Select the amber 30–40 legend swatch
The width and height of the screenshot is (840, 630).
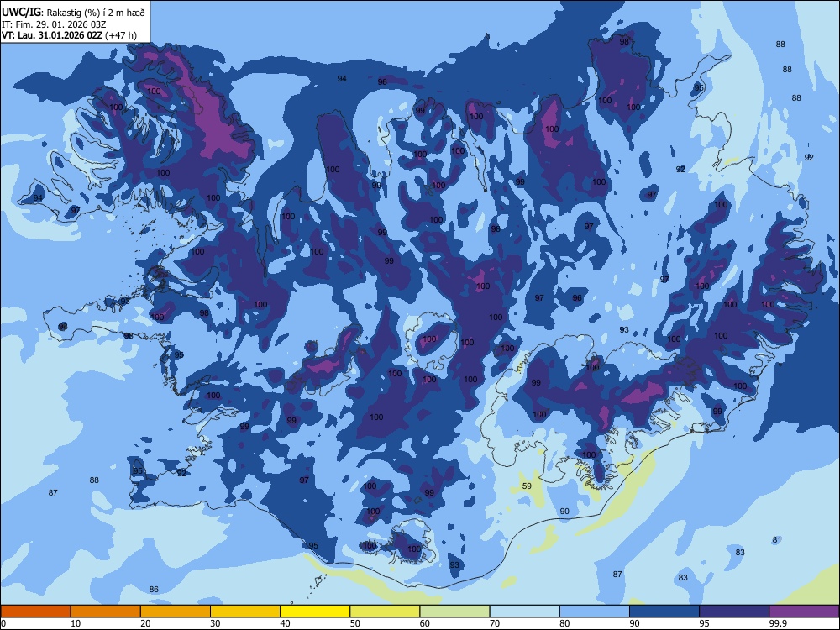[x=245, y=612]
